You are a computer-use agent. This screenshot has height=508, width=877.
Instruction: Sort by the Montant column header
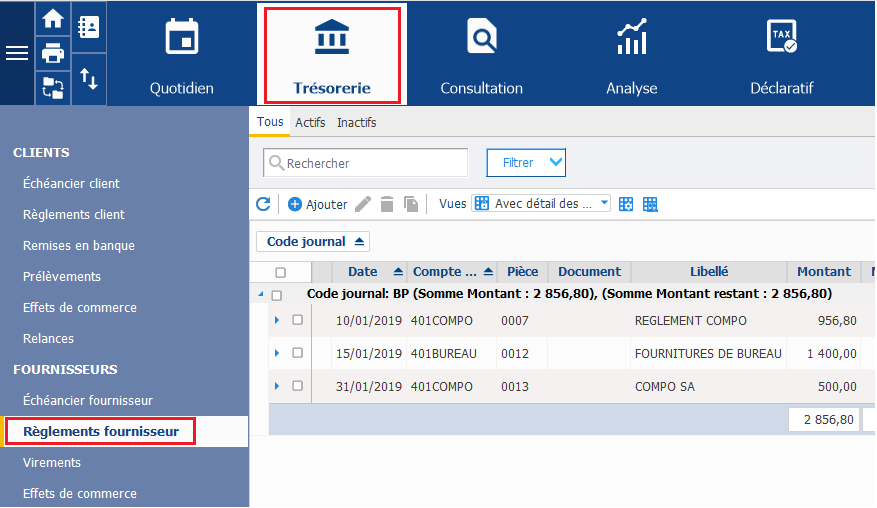click(x=824, y=272)
